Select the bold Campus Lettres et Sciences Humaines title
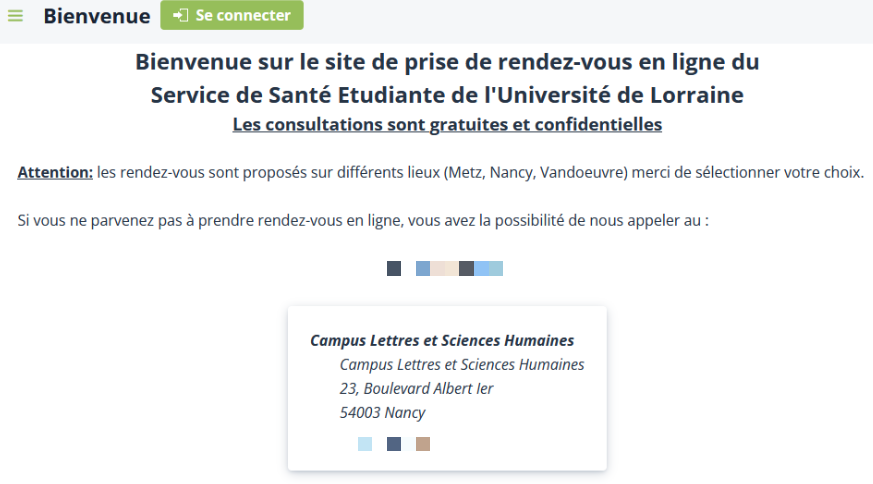The image size is (873, 484). [x=442, y=341]
